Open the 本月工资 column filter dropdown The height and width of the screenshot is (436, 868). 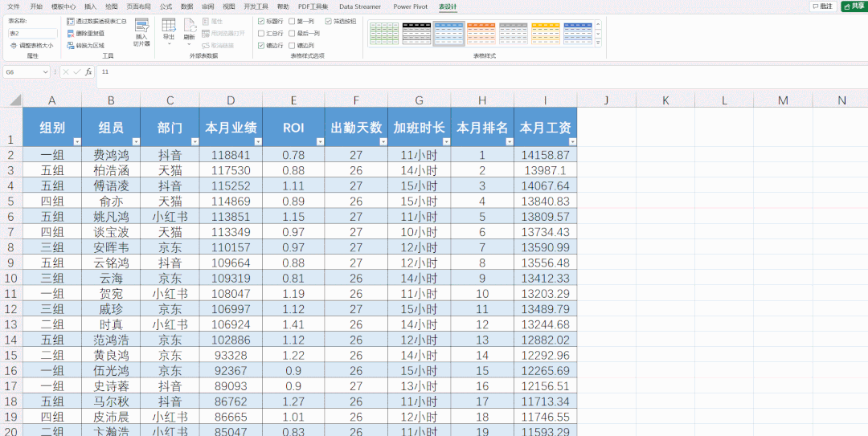click(x=572, y=142)
